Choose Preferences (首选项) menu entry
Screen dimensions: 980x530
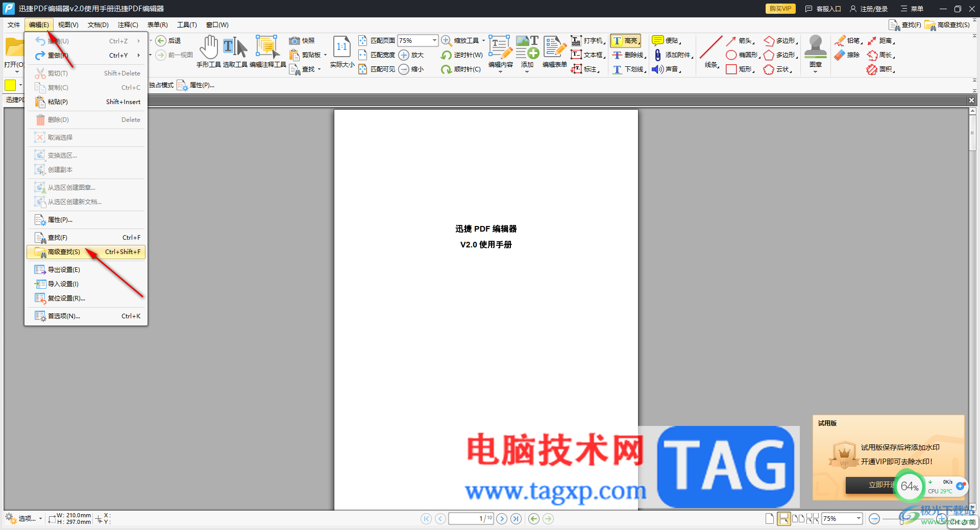[86, 316]
